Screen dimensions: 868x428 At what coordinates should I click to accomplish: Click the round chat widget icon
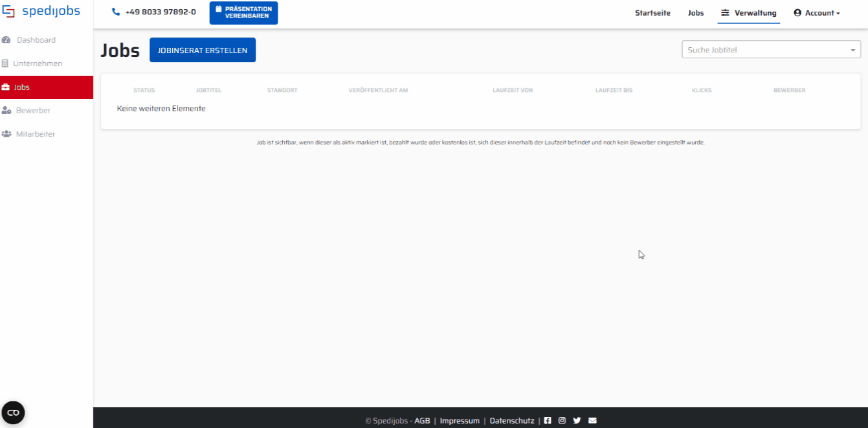13,412
